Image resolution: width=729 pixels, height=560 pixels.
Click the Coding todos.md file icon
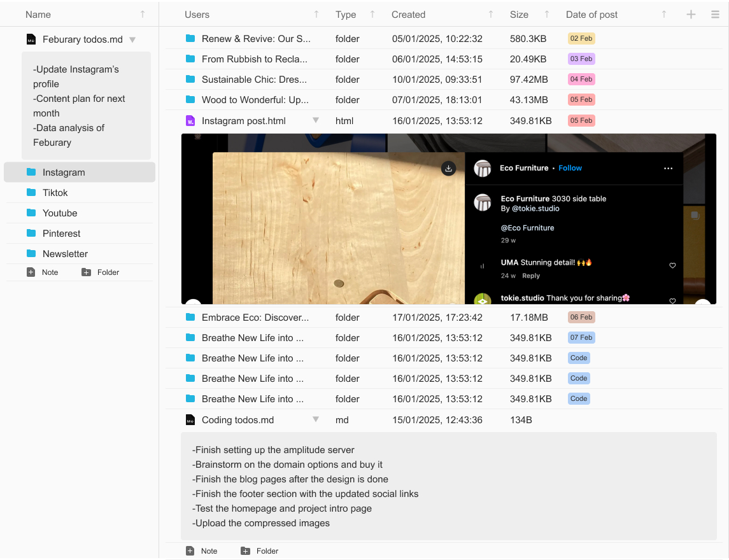190,420
